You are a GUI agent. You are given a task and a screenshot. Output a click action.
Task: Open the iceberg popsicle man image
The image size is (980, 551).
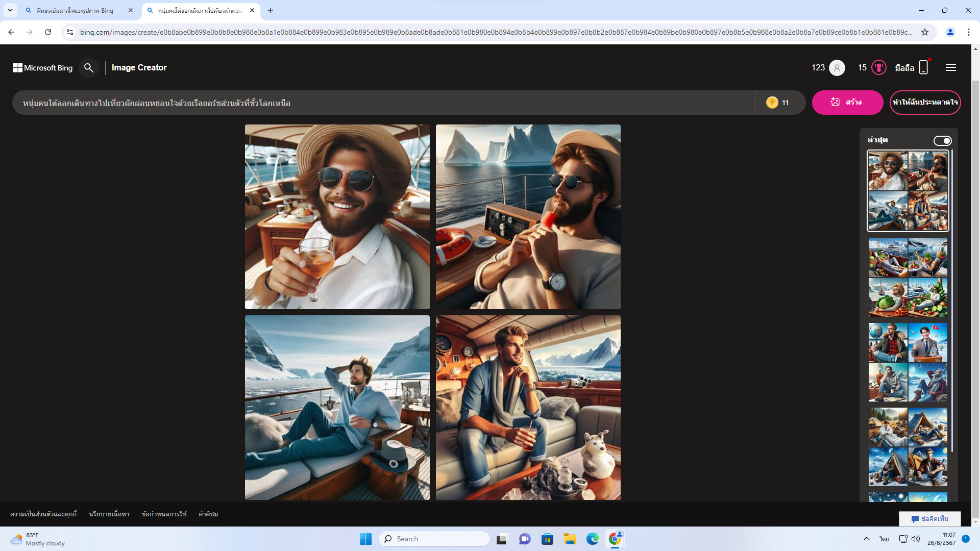tap(528, 217)
